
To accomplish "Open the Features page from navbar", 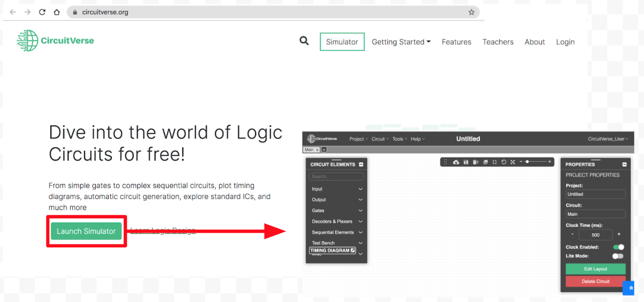I will (456, 42).
